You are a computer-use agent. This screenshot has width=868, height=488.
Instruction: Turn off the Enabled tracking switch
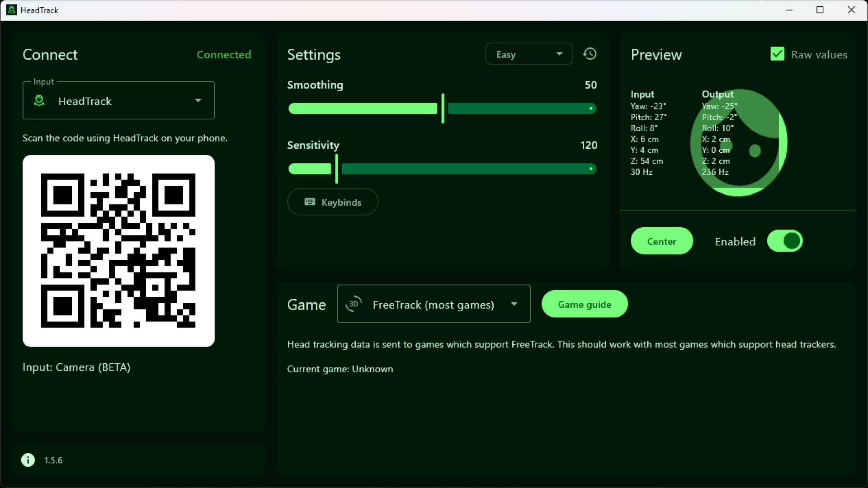click(x=785, y=241)
